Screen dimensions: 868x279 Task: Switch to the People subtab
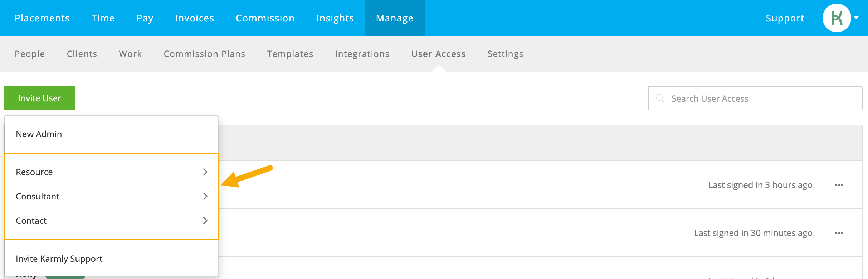click(30, 54)
